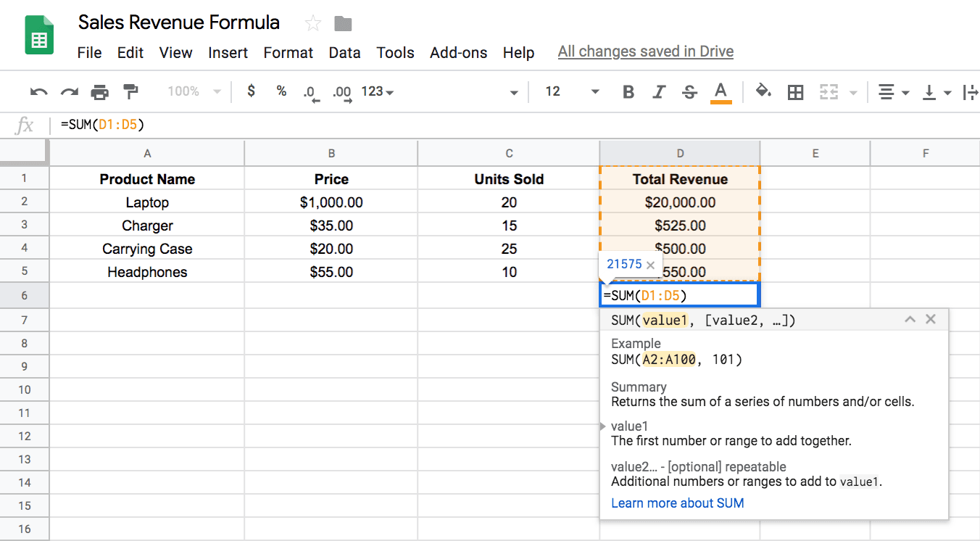Toggle Bold formatting
This screenshot has width=980, height=541.
click(x=628, y=92)
